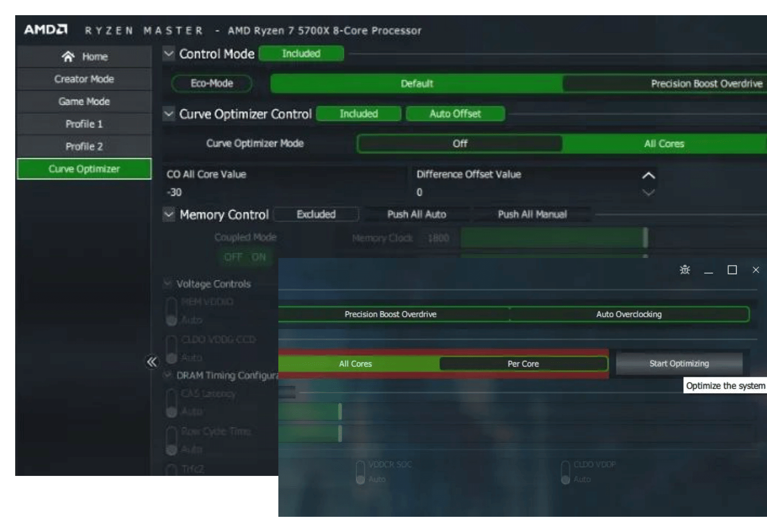This screenshot has height=532, width=767.
Task: Choose Per Core optimizer mode
Action: [x=523, y=364]
